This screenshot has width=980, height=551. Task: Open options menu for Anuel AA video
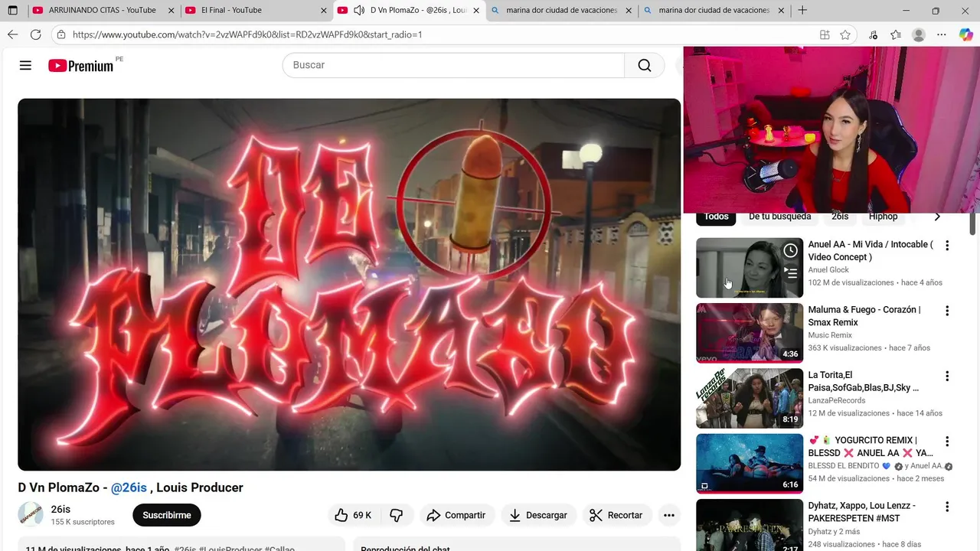pos(947,246)
